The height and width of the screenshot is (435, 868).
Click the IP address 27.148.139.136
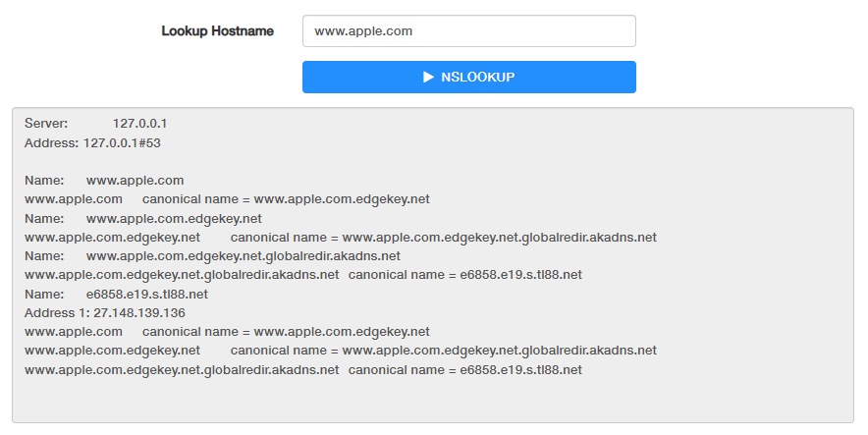click(x=138, y=312)
